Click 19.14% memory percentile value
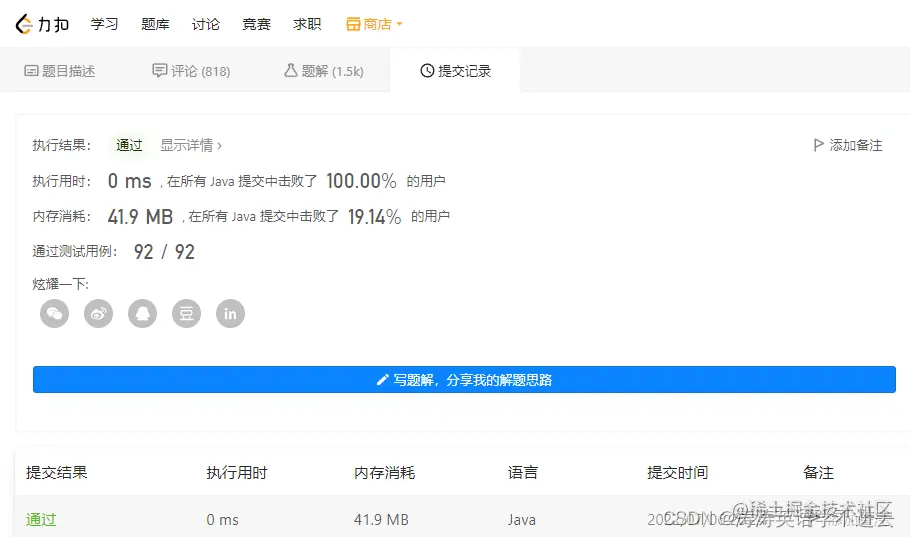This screenshot has height=537, width=910. (374, 217)
